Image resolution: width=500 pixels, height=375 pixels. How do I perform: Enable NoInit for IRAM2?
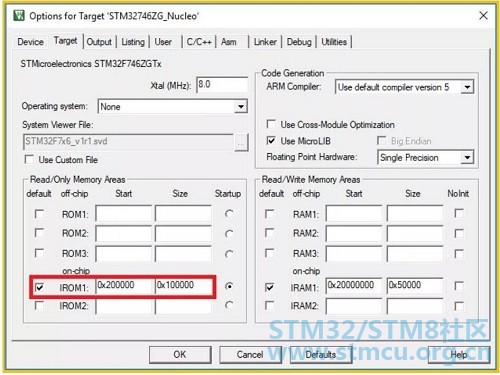click(459, 306)
